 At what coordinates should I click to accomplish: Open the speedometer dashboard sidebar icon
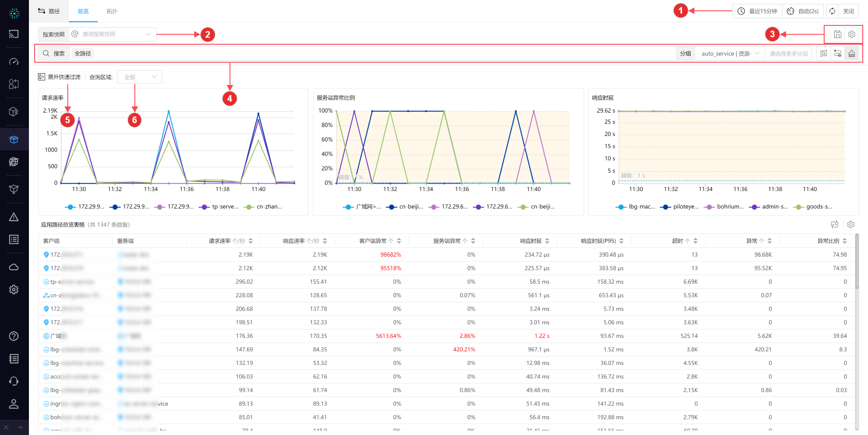(14, 62)
